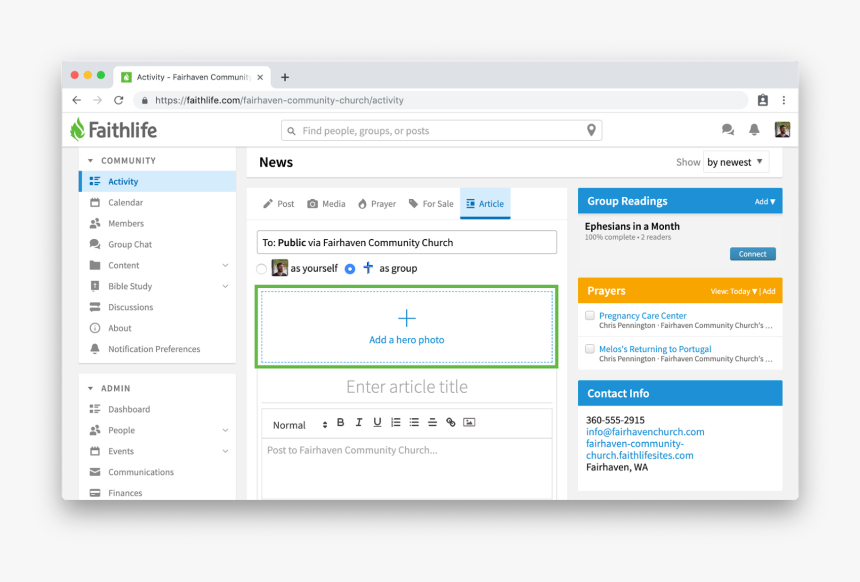The height and width of the screenshot is (582, 860).
Task: Switch to the Prayer tab
Action: (377, 204)
